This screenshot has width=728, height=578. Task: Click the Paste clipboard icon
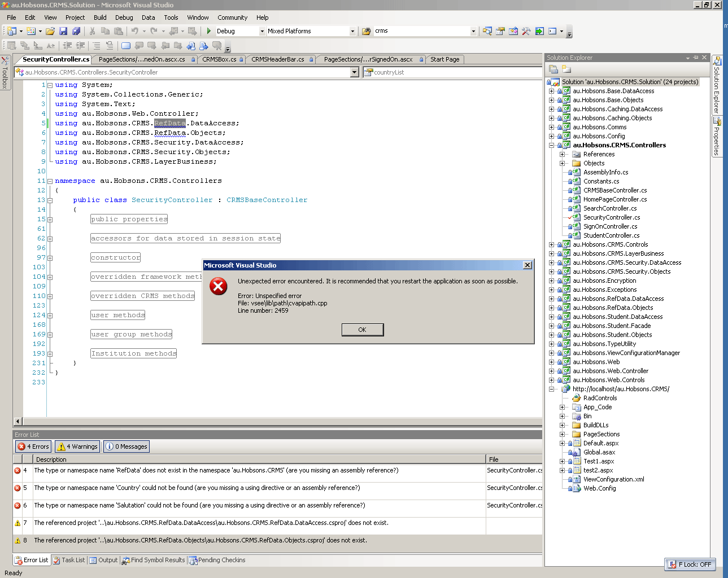119,31
